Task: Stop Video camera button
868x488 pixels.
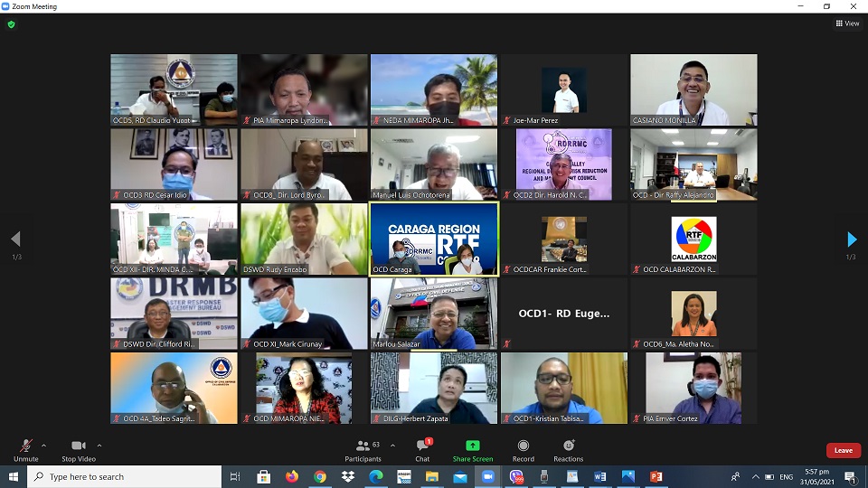Action: tap(79, 449)
